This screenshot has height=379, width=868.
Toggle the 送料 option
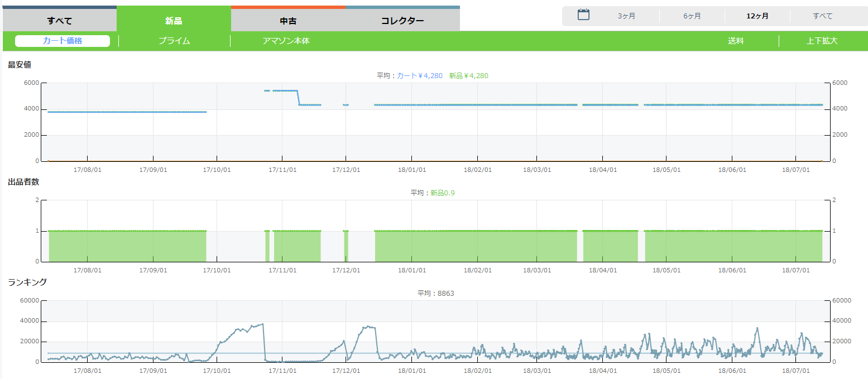click(x=736, y=41)
